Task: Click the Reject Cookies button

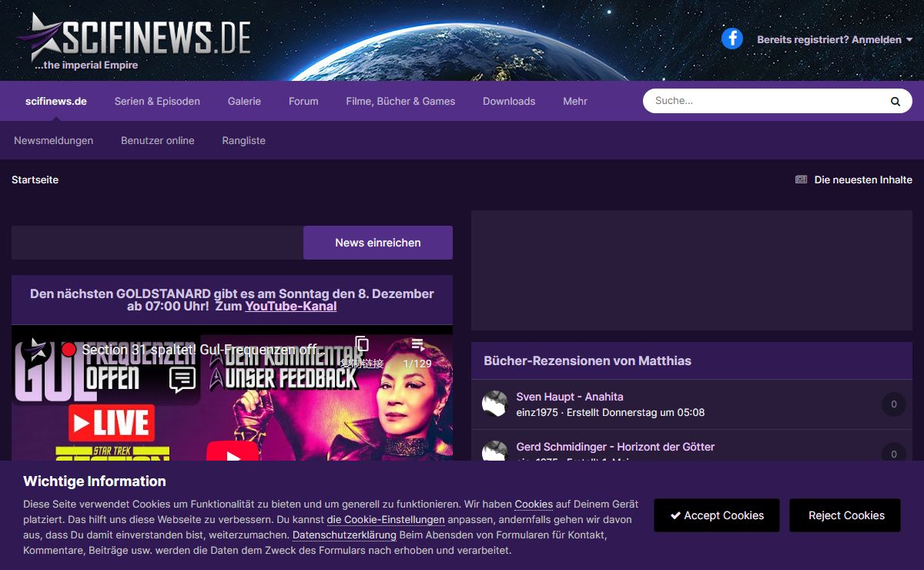Action: tap(846, 515)
